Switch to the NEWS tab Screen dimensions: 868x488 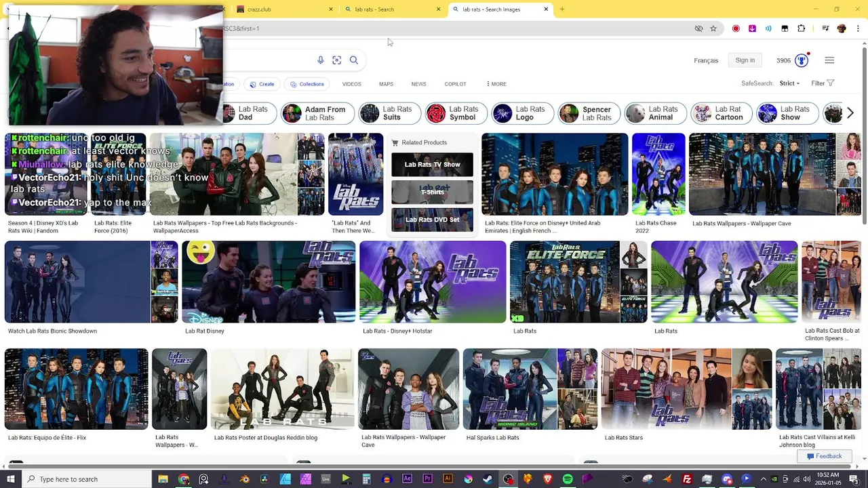pos(418,84)
